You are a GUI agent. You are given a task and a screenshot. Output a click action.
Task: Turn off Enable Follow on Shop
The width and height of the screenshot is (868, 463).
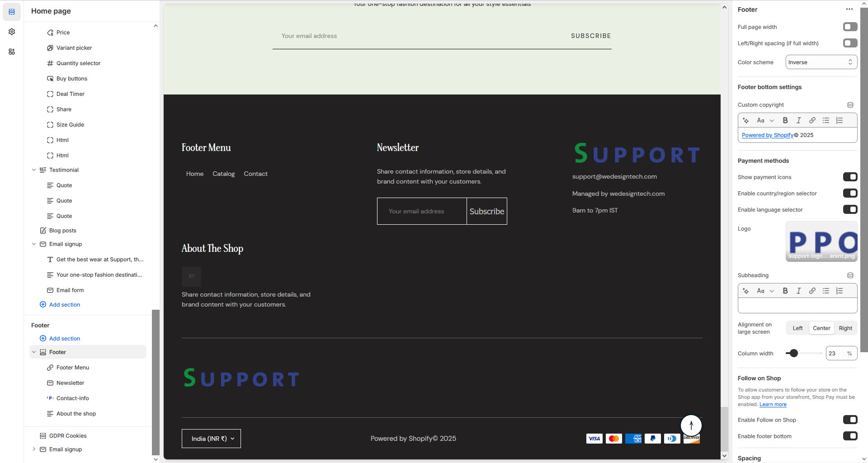coord(850,420)
